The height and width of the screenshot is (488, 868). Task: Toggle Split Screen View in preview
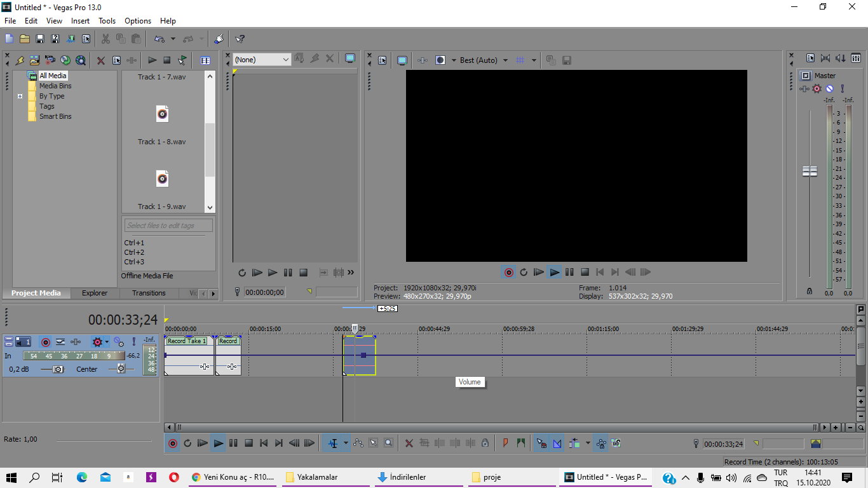pos(440,60)
